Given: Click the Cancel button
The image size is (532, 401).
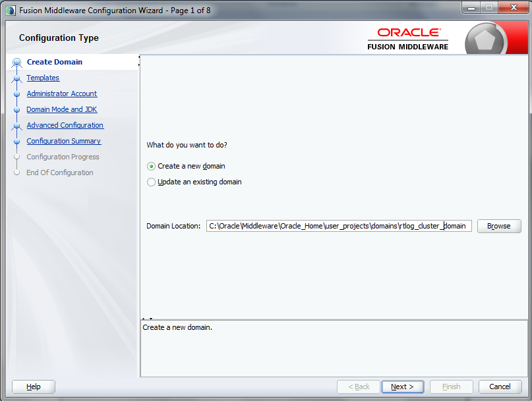Looking at the screenshot, I should [x=500, y=387].
